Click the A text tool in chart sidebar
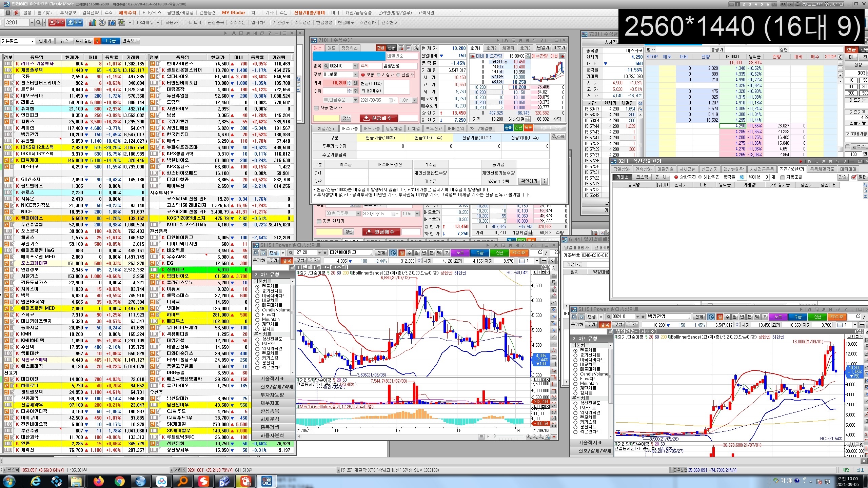The width and height of the screenshot is (868, 488). 554,268
